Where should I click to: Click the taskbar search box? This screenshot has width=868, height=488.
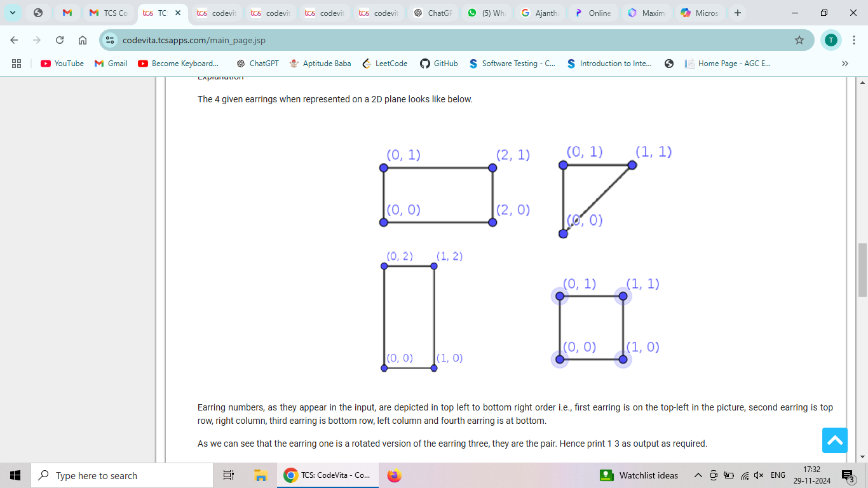[121, 475]
